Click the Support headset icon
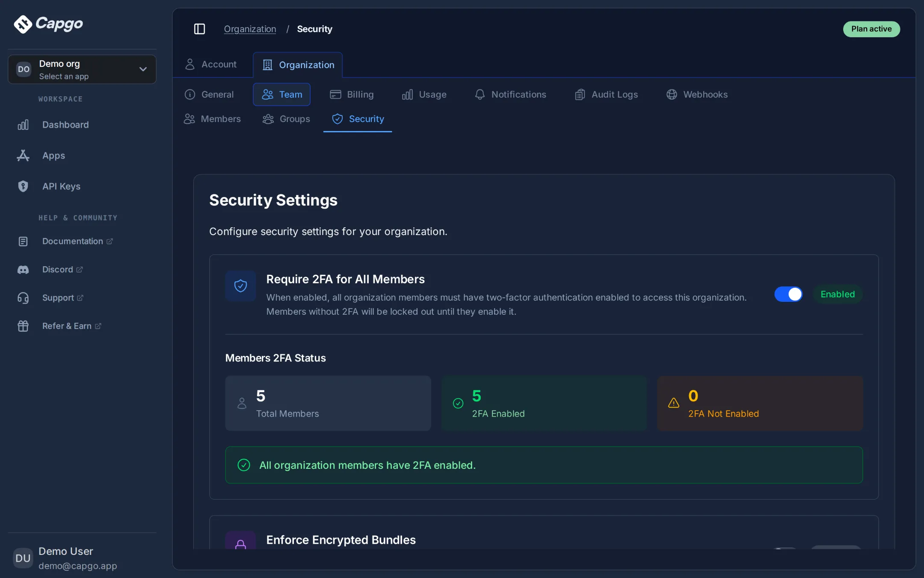 click(x=23, y=298)
